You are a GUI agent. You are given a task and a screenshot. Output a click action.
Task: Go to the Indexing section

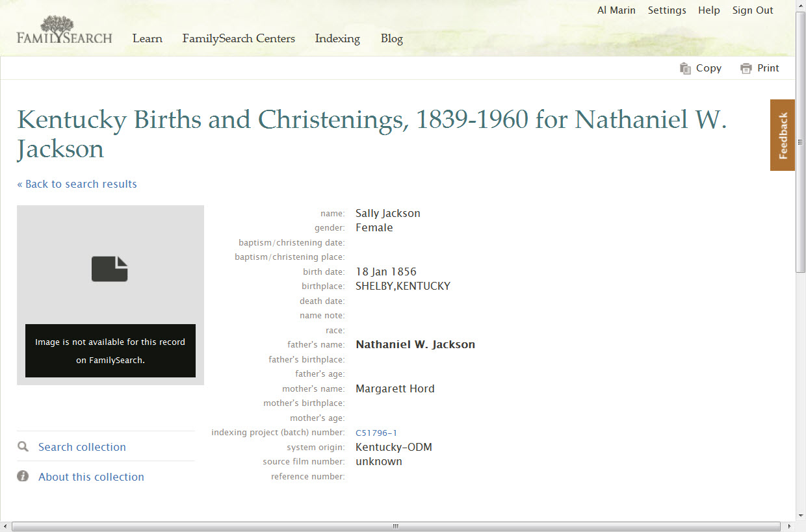337,38
